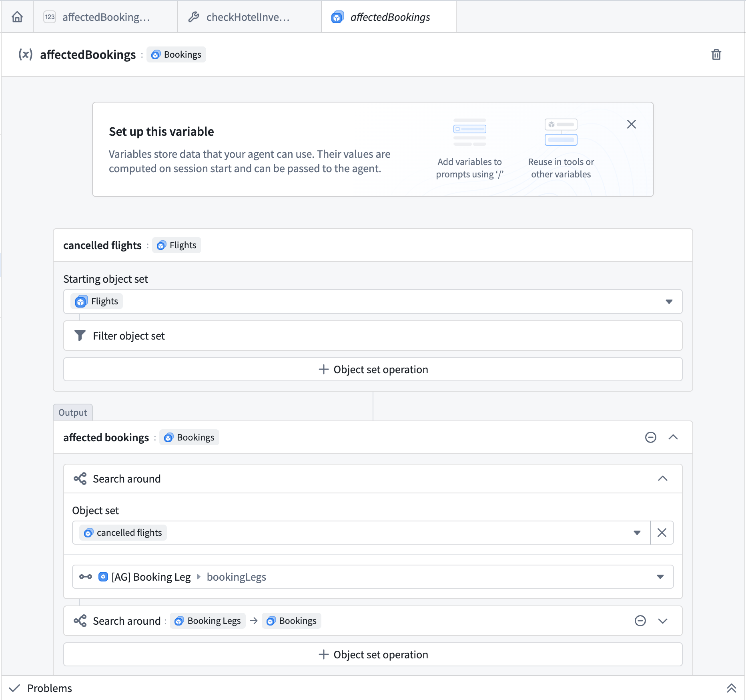746x700 pixels.
Task: Click the Bookings chip in search around row
Action: click(x=291, y=621)
